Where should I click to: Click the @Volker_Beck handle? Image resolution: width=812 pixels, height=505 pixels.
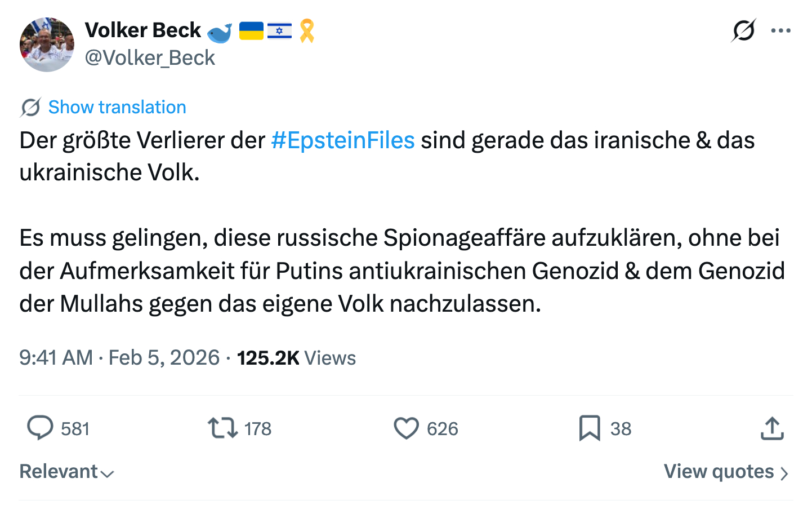pos(150,57)
